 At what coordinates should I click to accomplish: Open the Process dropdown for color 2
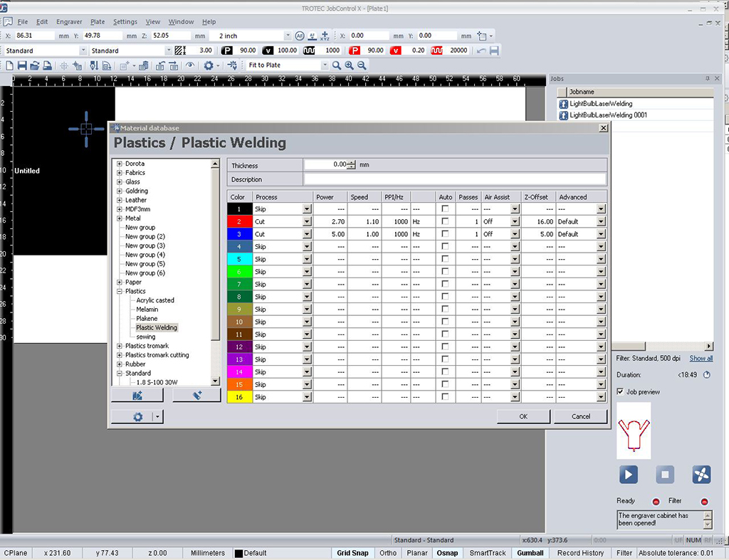tap(307, 222)
